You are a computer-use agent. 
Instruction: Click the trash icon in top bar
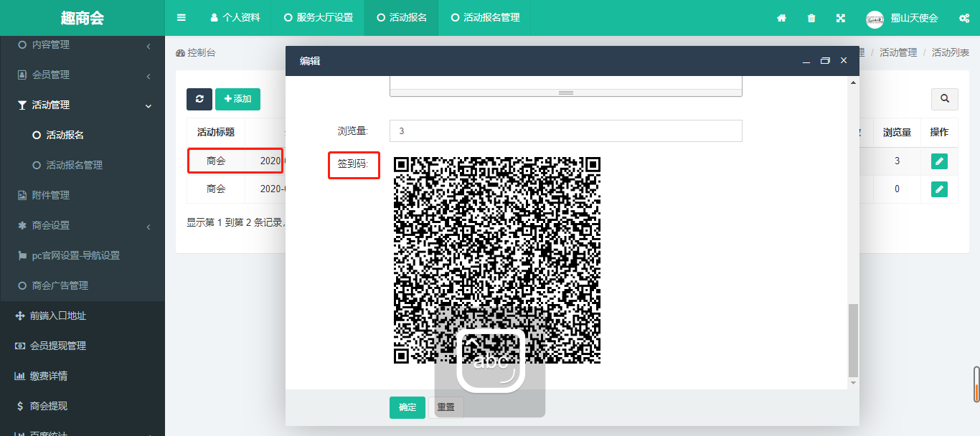[x=811, y=18]
